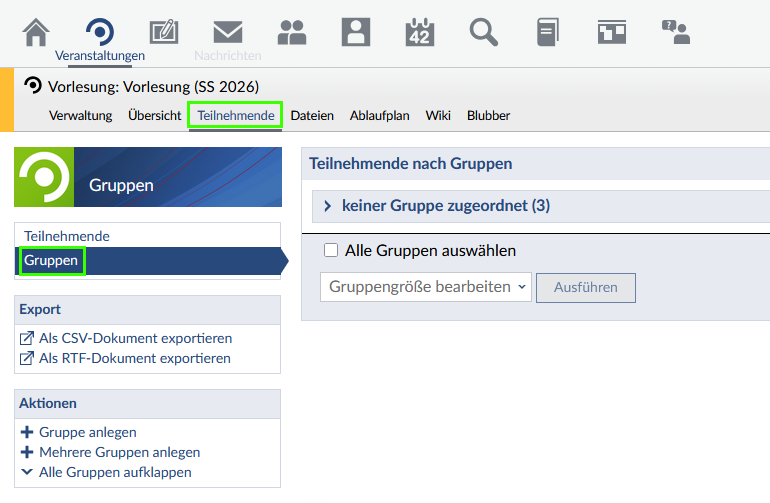The height and width of the screenshot is (503, 770).
Task: Open the Community people icon
Action: [x=292, y=32]
